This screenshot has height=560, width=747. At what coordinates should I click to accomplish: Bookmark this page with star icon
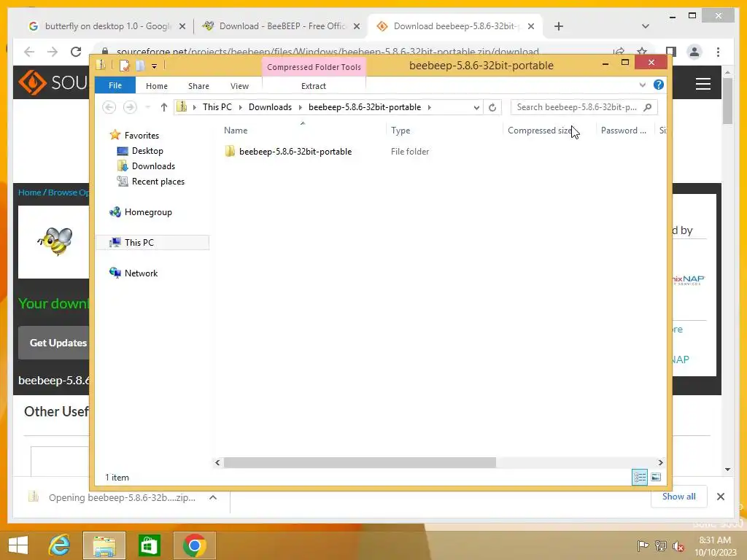click(x=642, y=52)
